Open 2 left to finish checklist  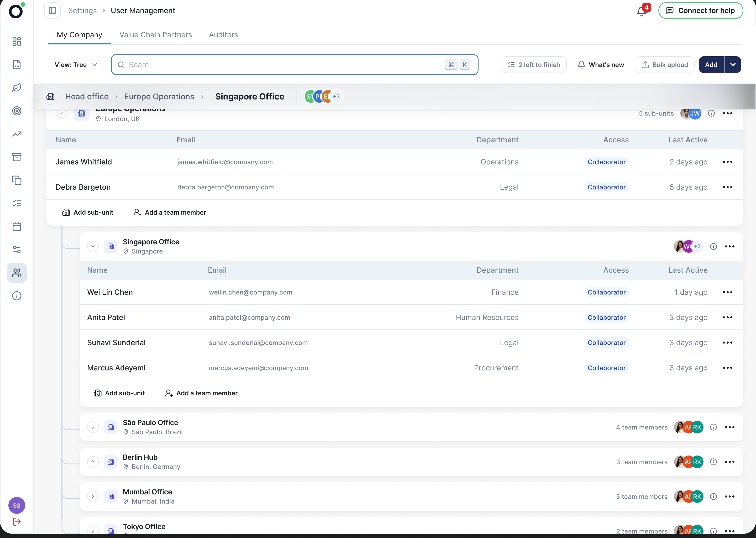pyautogui.click(x=534, y=65)
